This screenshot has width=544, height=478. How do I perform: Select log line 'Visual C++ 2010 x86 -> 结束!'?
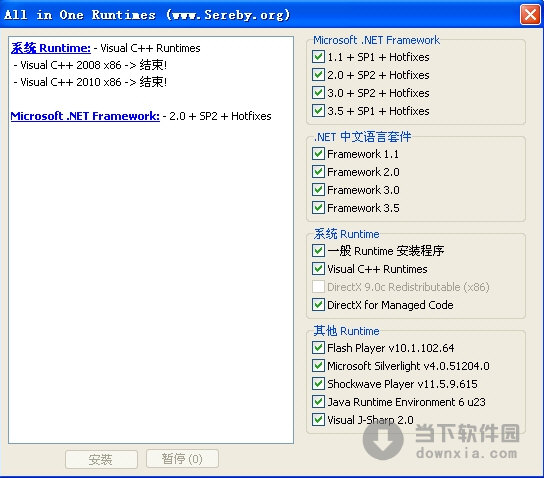(x=90, y=82)
